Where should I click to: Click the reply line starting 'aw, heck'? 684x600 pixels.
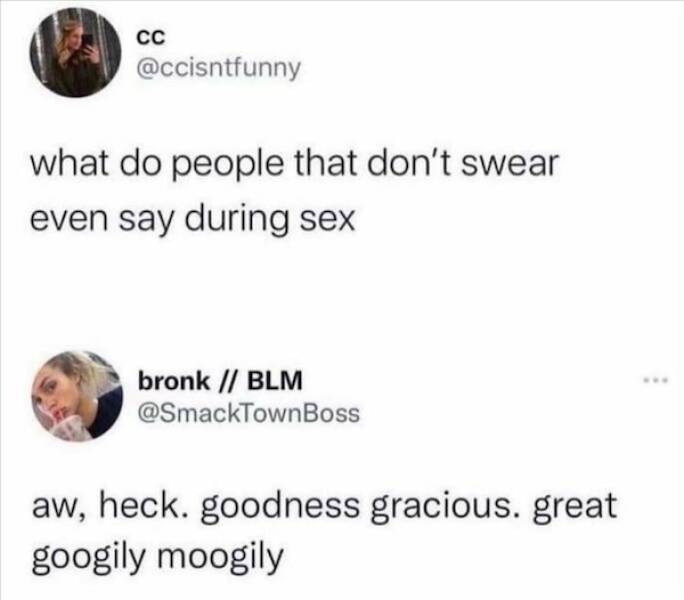324,506
